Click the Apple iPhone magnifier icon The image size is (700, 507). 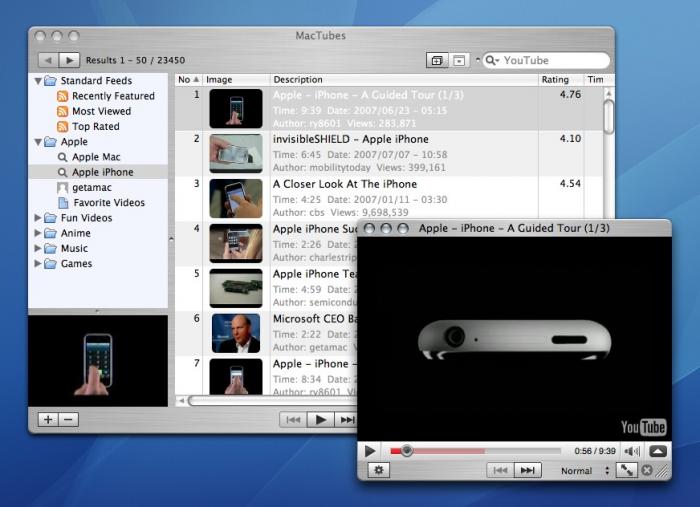[62, 172]
